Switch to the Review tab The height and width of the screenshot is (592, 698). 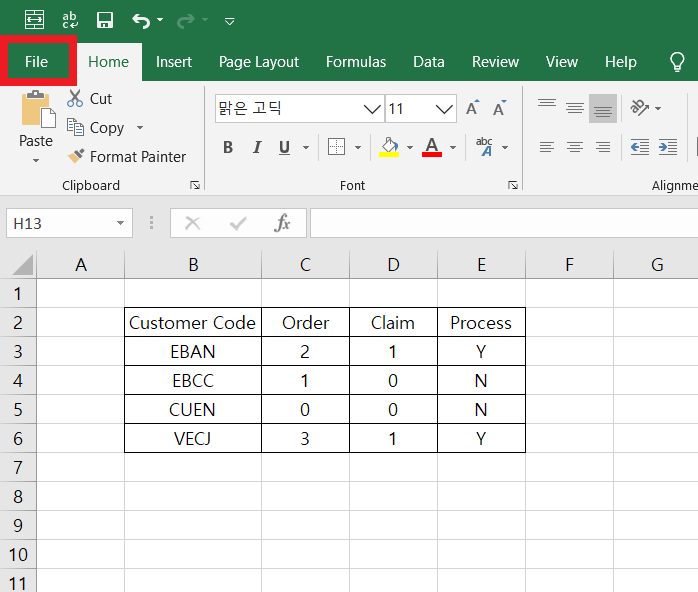pos(495,61)
